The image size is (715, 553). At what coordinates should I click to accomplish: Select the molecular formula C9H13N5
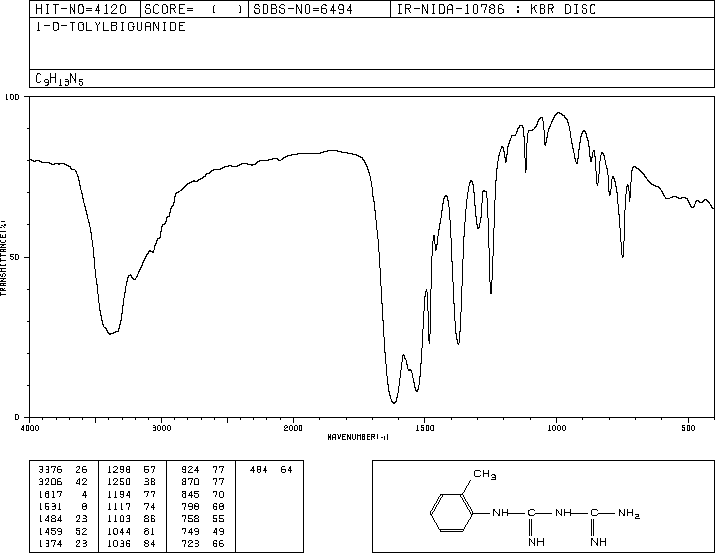(x=59, y=79)
